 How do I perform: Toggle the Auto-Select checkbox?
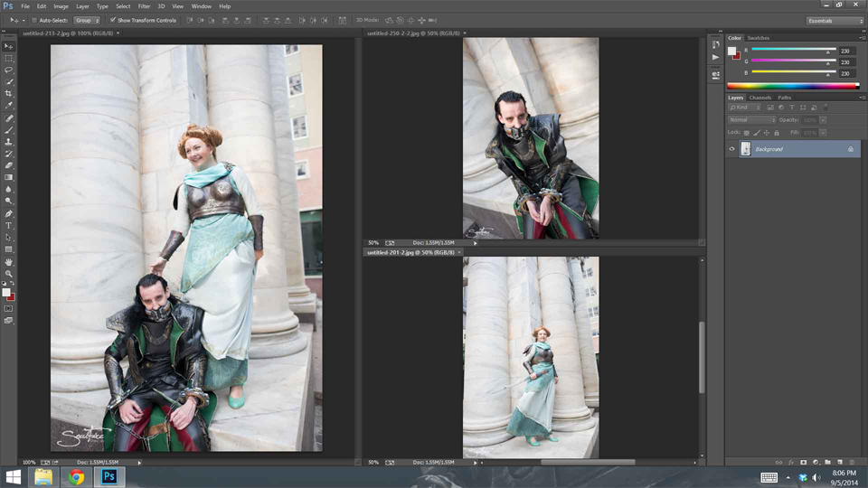(x=34, y=21)
